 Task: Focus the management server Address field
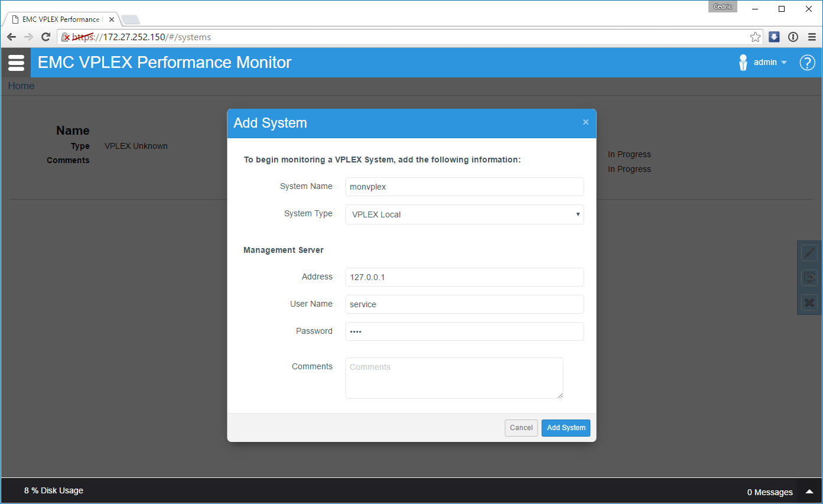pyautogui.click(x=464, y=277)
